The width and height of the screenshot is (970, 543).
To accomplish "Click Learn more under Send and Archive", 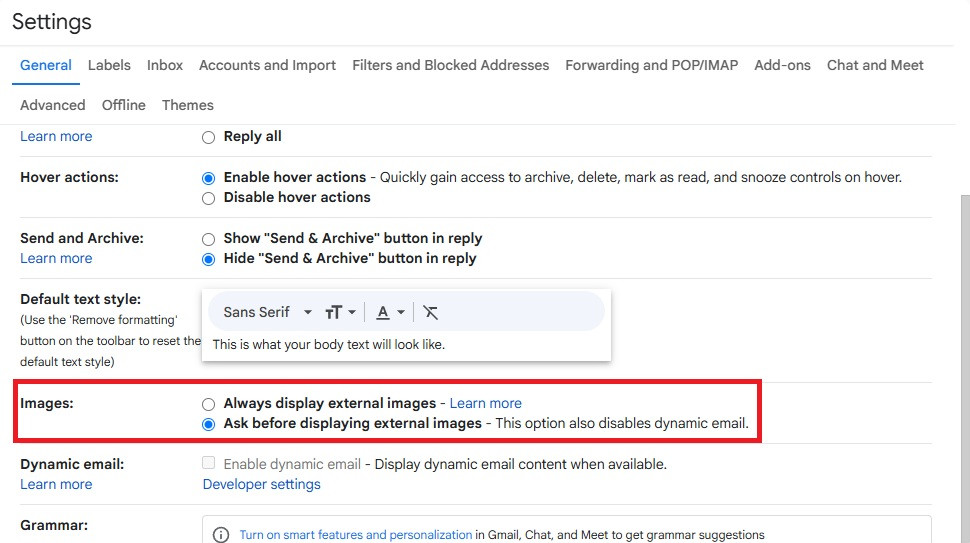I will pyautogui.click(x=56, y=258).
